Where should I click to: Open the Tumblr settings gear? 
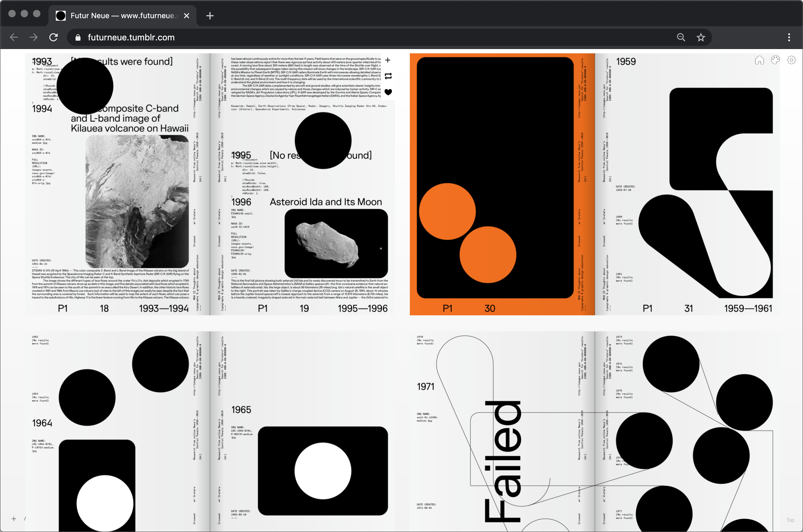point(792,60)
